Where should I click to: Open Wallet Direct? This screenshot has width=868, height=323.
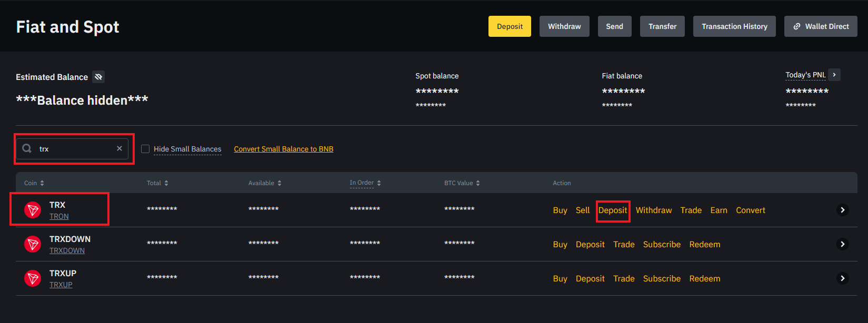(x=821, y=26)
